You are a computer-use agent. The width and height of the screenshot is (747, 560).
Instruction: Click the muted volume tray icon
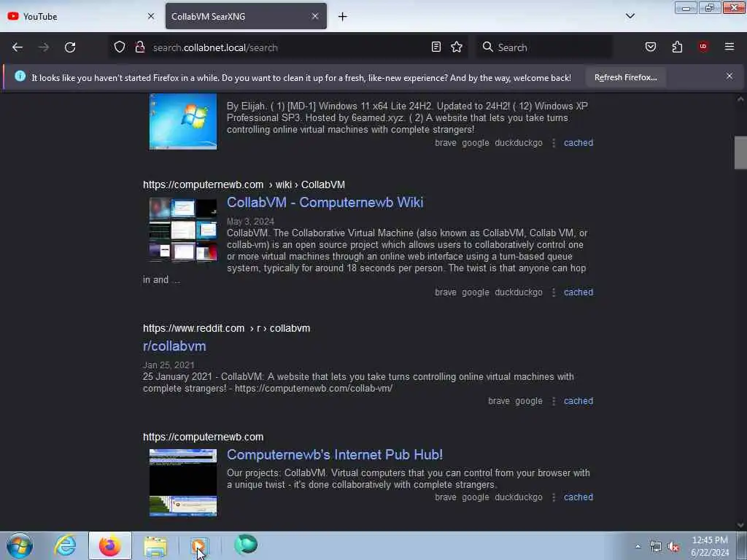pyautogui.click(x=673, y=547)
